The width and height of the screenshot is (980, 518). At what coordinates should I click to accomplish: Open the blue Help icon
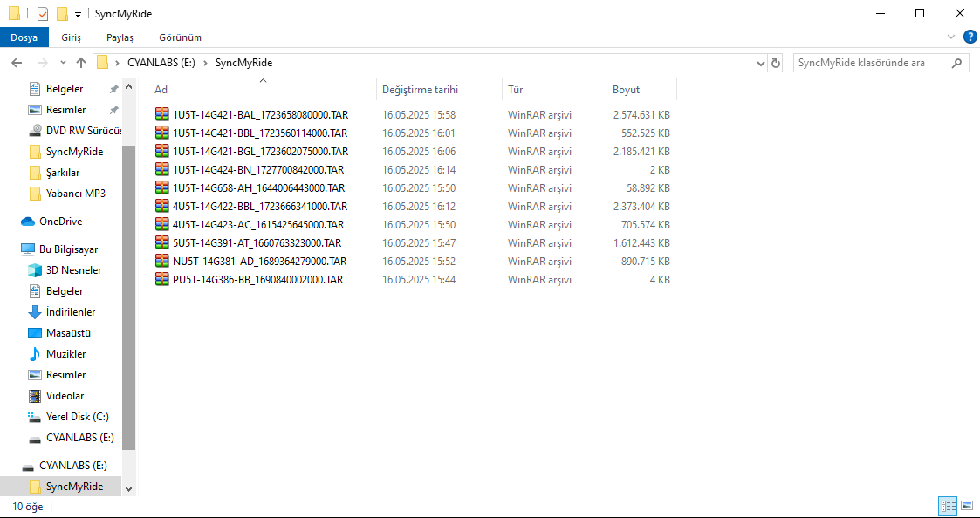click(970, 37)
